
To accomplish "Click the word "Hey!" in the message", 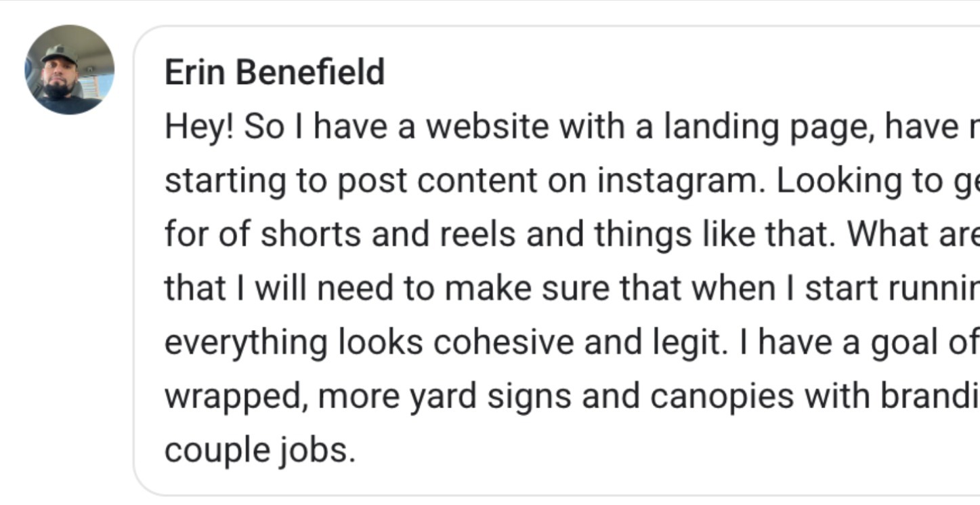I will [199, 127].
